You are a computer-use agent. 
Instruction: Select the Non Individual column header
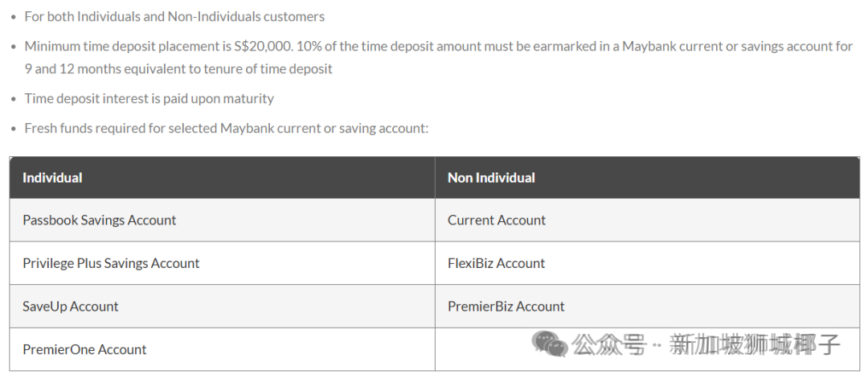(x=491, y=178)
